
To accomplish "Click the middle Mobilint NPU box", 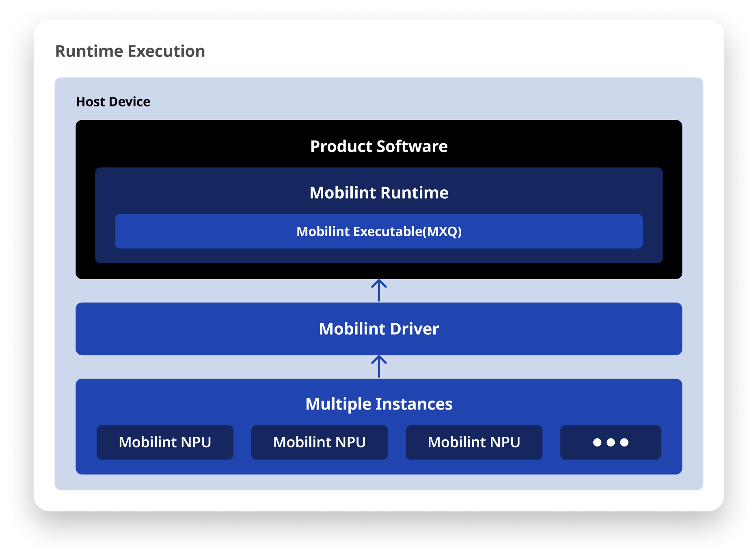I will click(319, 442).
